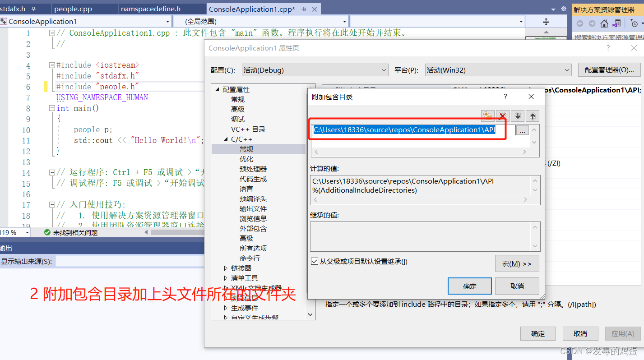The height and width of the screenshot is (360, 644).
Task: Open folder browser with the ... button
Action: point(523,130)
